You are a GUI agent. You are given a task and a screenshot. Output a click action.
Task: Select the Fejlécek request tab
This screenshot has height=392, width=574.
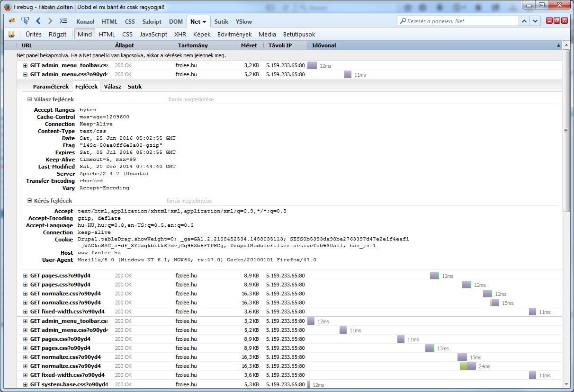[87, 87]
